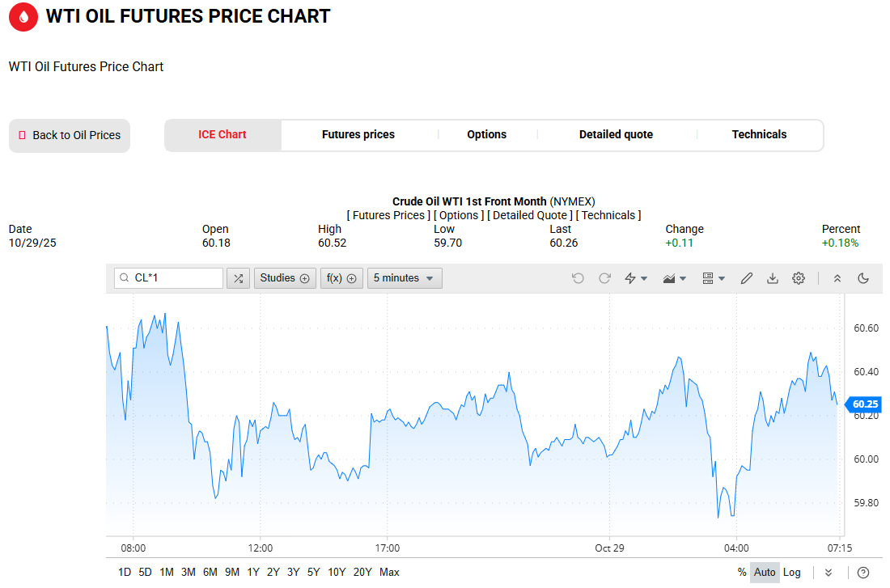
Task: Collapse toolbar with double up chevron
Action: [x=837, y=278]
